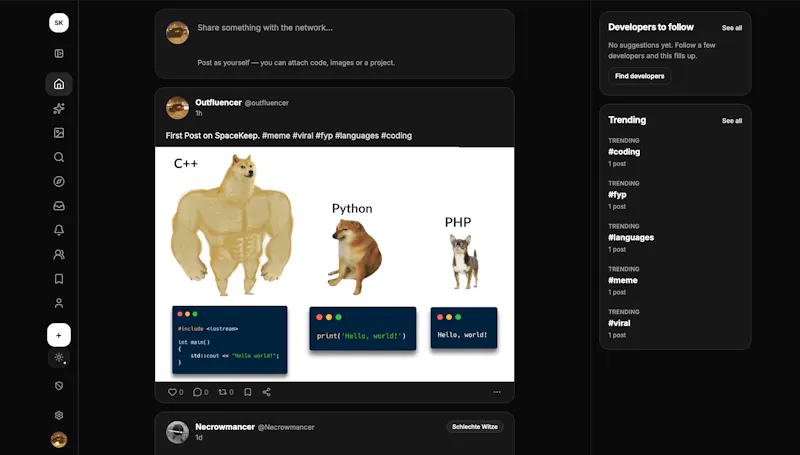Click the Find developers button

tap(639, 76)
